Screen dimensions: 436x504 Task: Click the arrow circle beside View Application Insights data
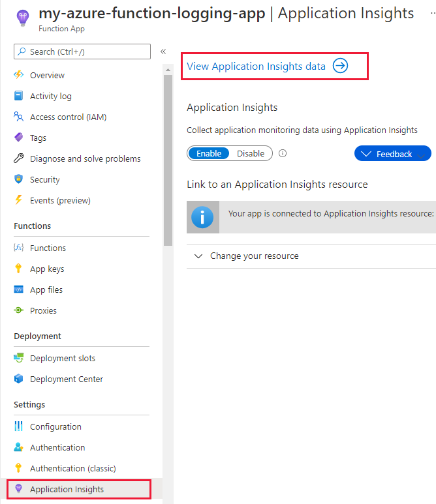click(340, 66)
